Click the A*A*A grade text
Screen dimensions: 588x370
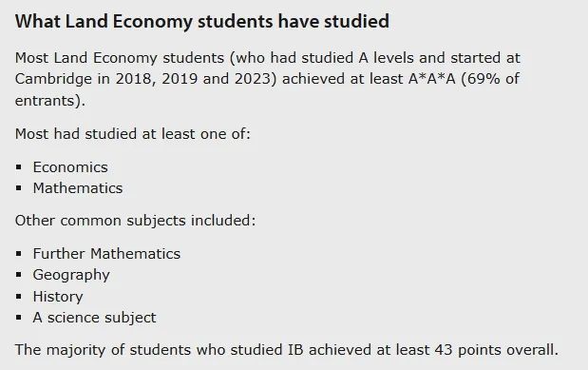[432, 79]
